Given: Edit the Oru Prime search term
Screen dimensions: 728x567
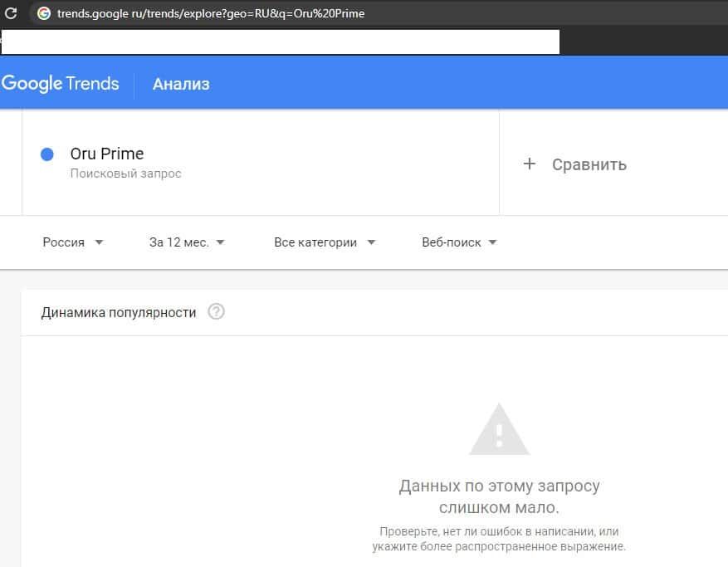Looking at the screenshot, I should pos(107,154).
